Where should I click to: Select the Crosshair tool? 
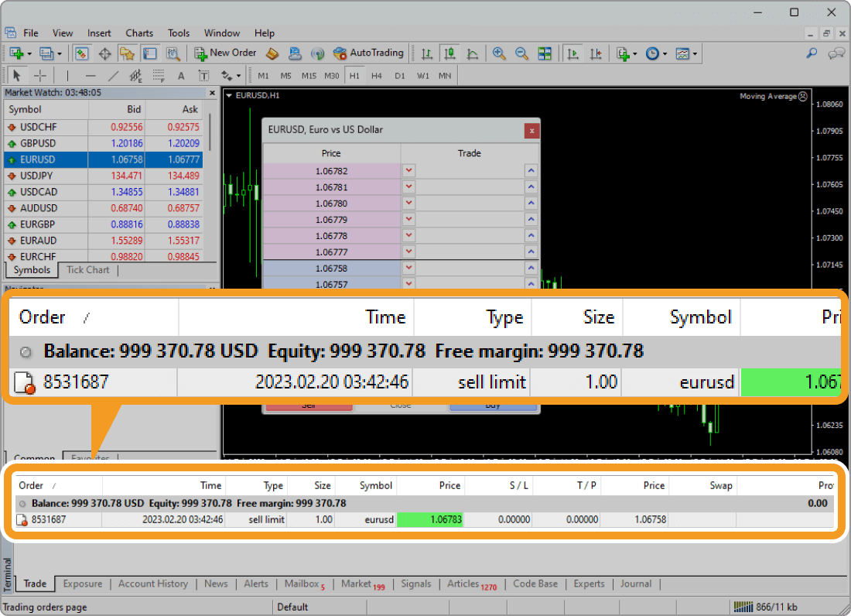(40, 75)
